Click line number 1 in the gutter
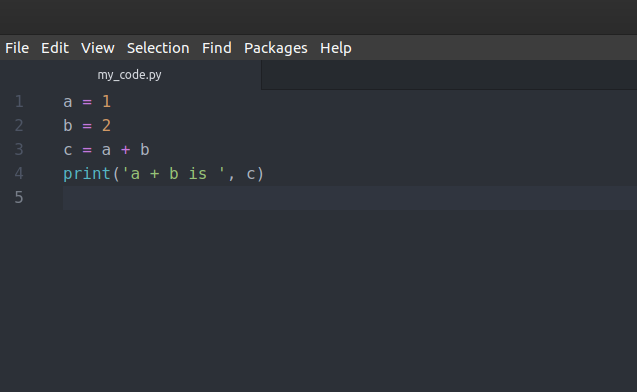The image size is (637, 392). pos(19,102)
